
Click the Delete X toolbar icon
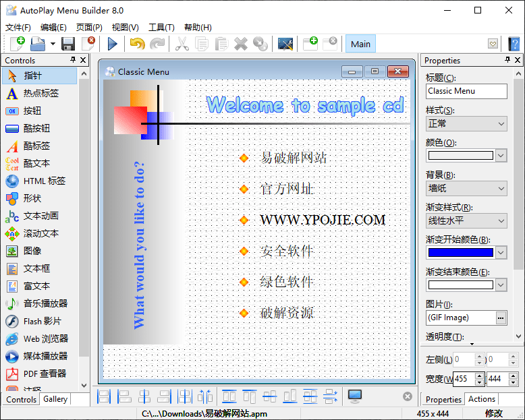pyautogui.click(x=241, y=44)
